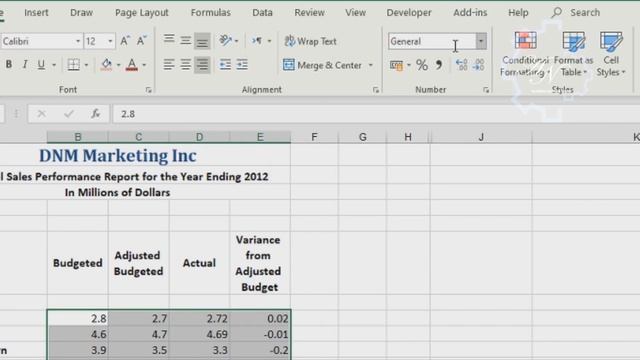
Task: Apply Comma Style
Action: 439,65
